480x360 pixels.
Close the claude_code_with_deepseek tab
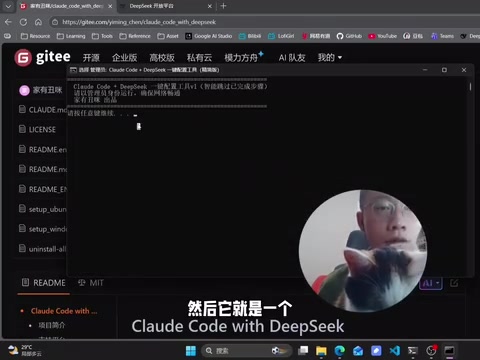[110, 6]
